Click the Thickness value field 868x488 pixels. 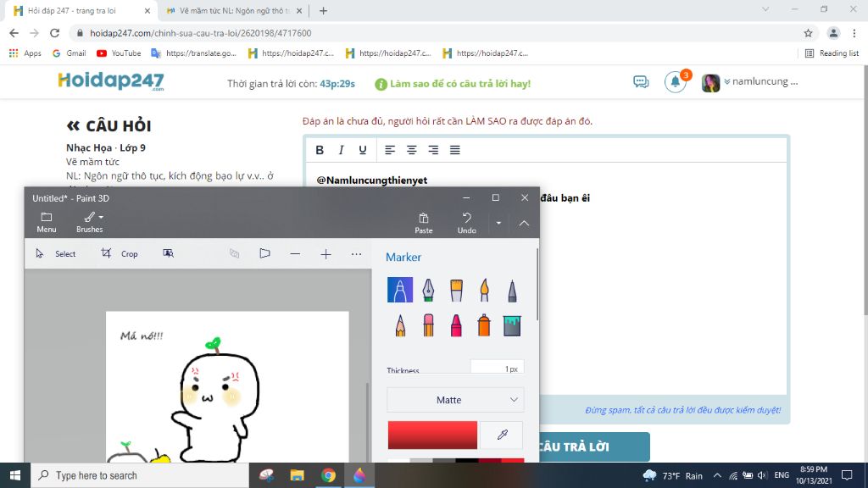pyautogui.click(x=497, y=368)
